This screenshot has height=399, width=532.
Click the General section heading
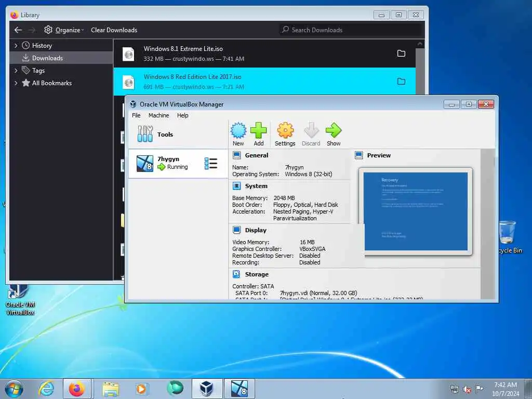pos(257,155)
